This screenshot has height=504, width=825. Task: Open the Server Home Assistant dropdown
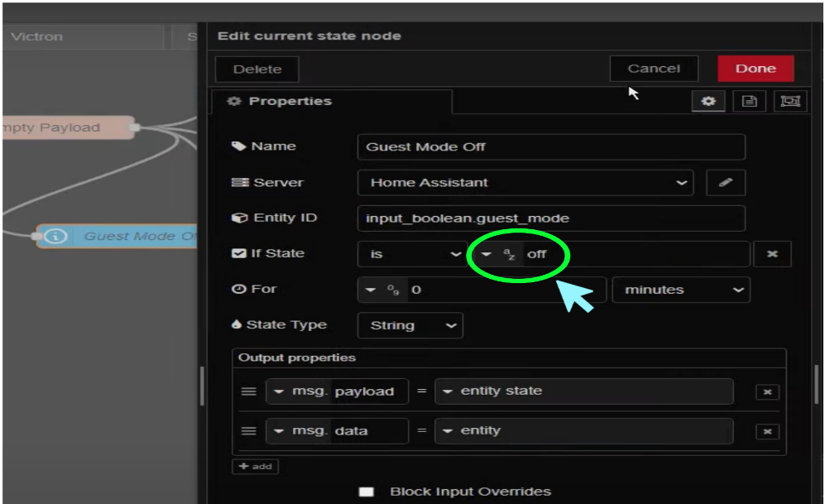pos(525,183)
